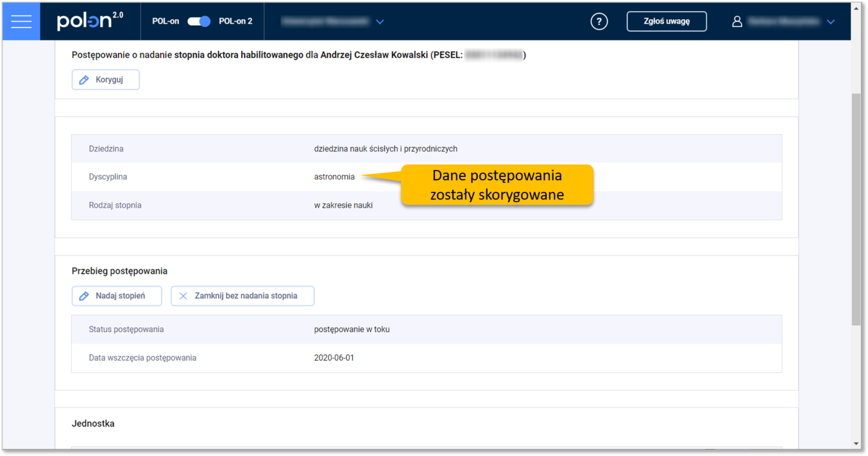Click the scrollbar down arrow

(x=856, y=444)
